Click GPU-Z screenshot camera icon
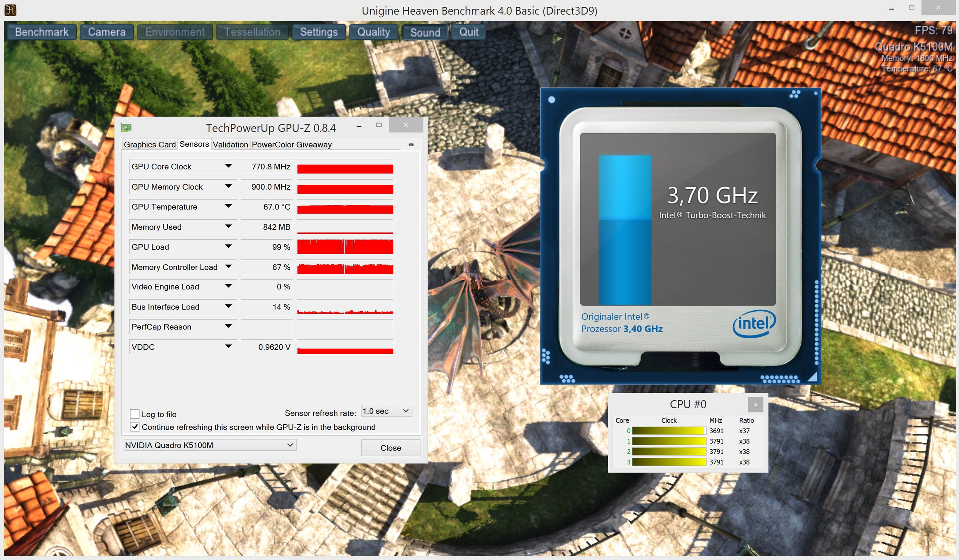The width and height of the screenshot is (959, 560). (x=411, y=144)
